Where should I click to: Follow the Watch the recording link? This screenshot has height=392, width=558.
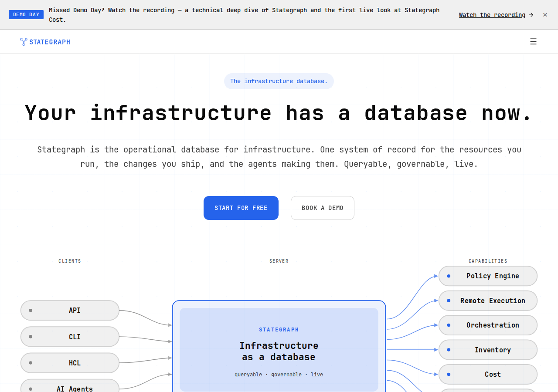point(496,15)
